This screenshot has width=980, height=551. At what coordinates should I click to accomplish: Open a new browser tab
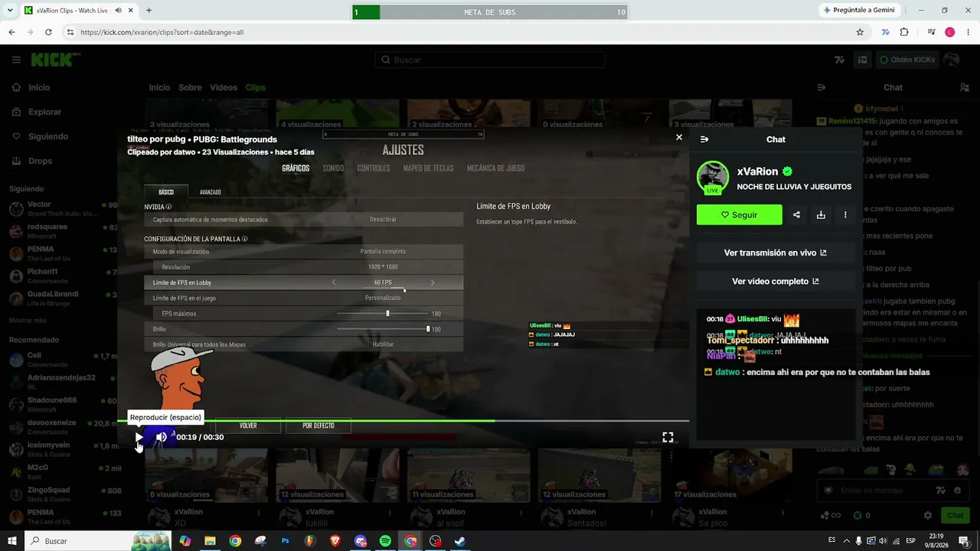coord(149,11)
